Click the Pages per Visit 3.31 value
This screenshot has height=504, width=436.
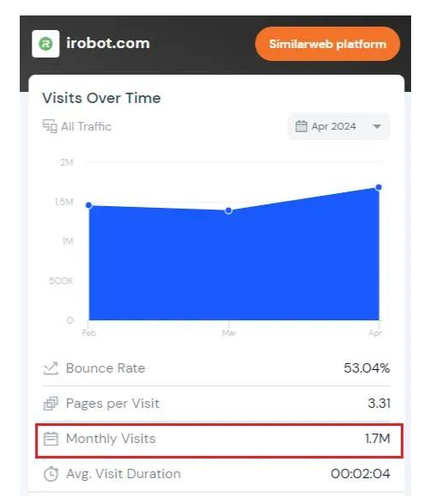point(379,404)
